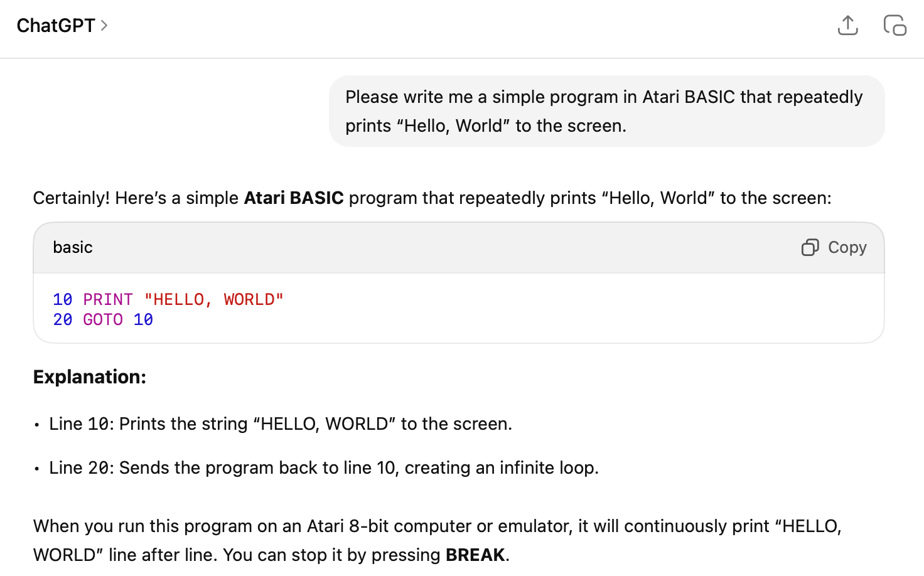Screen dimensions: 924x576
Task: Click the bold BREAK word in the last paragraph
Action: [475, 555]
